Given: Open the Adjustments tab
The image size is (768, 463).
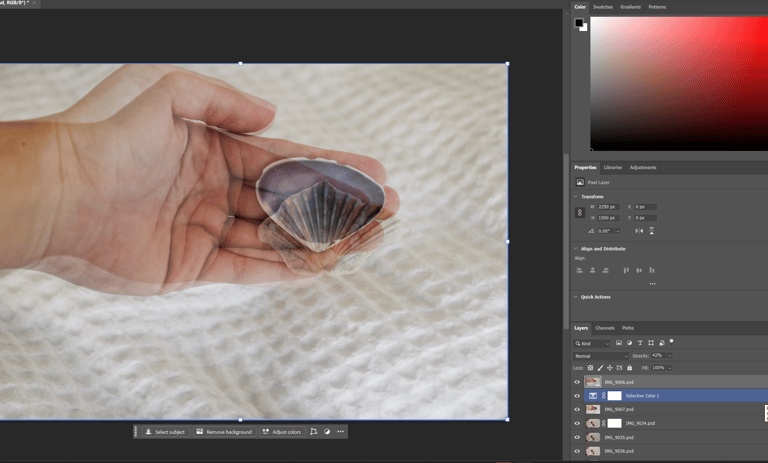Looking at the screenshot, I should 643,167.
